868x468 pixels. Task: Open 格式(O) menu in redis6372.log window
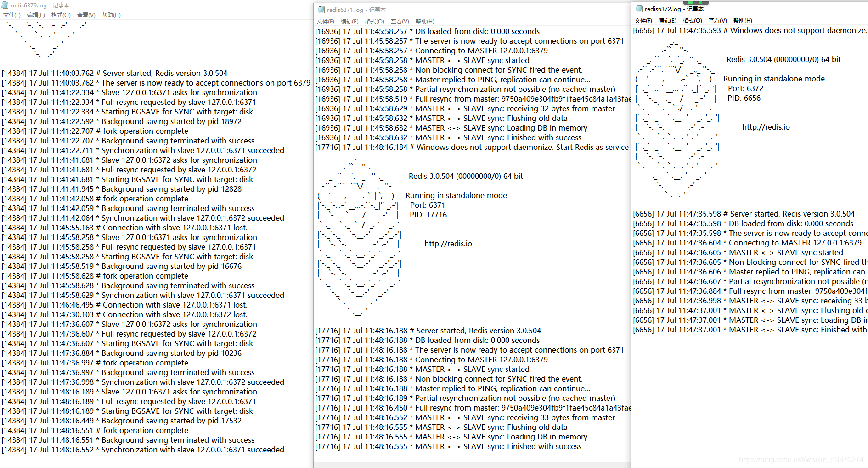point(693,21)
